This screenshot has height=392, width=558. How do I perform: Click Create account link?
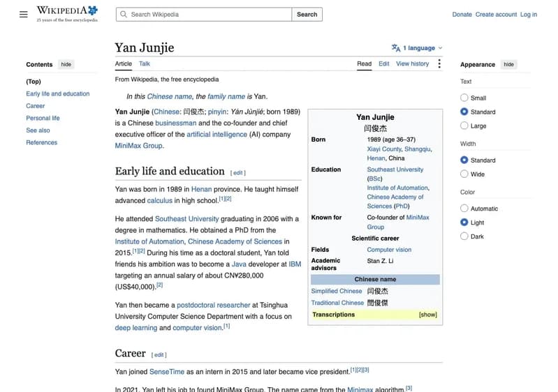496,15
